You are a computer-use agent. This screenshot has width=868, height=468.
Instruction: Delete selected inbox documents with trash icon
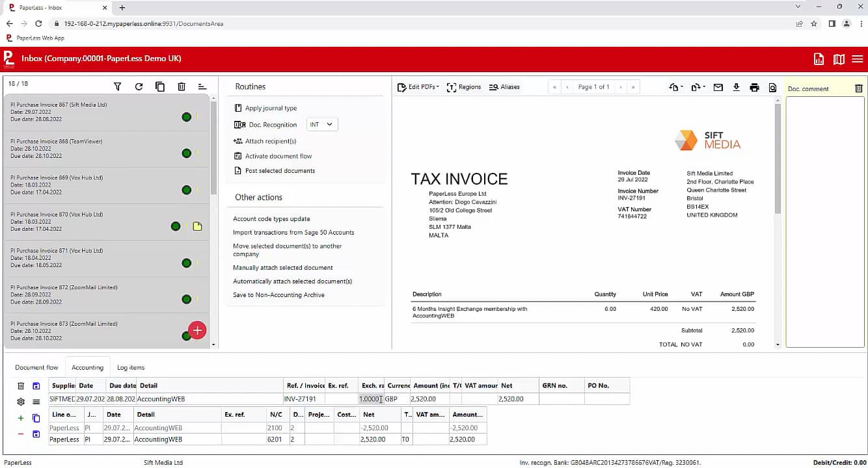182,86
